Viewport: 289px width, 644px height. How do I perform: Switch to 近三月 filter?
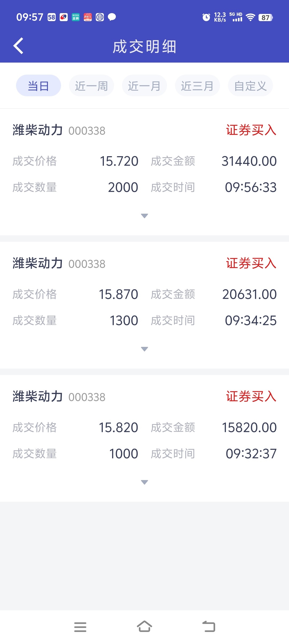click(x=197, y=86)
